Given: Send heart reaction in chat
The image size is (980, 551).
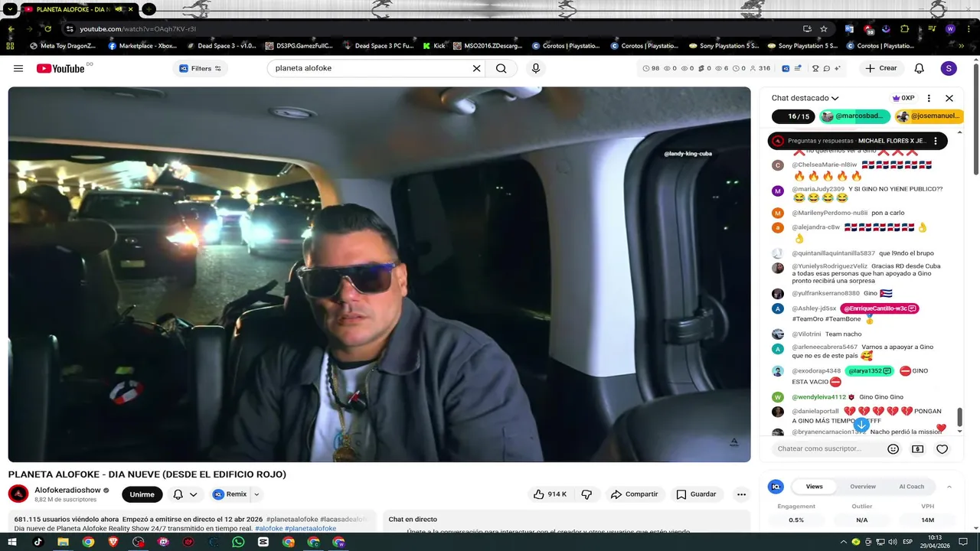Looking at the screenshot, I should [942, 449].
